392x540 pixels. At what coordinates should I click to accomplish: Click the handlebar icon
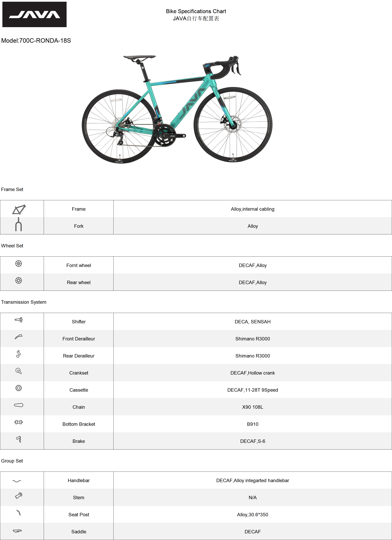coord(17,481)
